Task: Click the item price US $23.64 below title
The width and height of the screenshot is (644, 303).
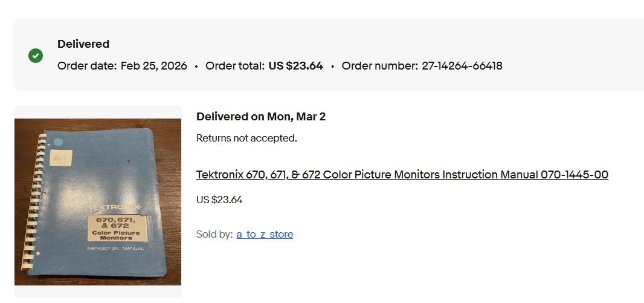Action: coord(219,200)
